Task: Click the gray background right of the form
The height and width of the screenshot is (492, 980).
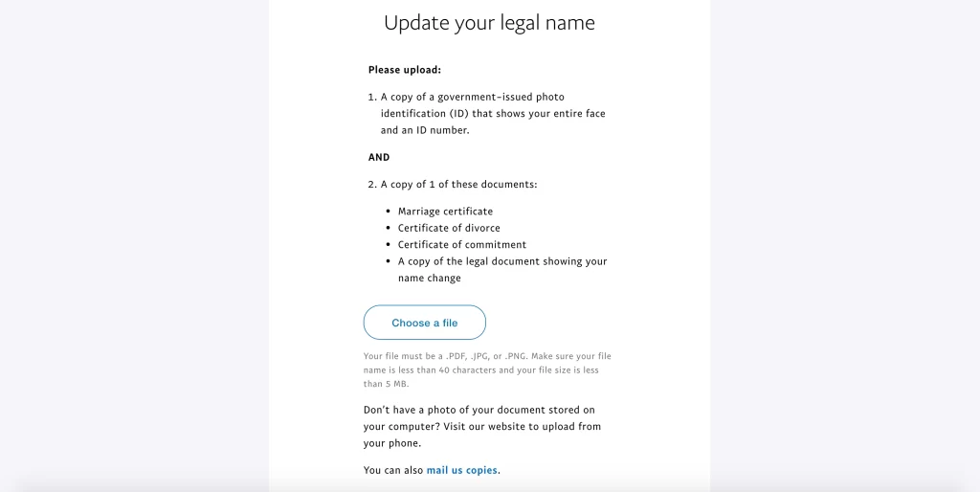Action: (x=845, y=246)
